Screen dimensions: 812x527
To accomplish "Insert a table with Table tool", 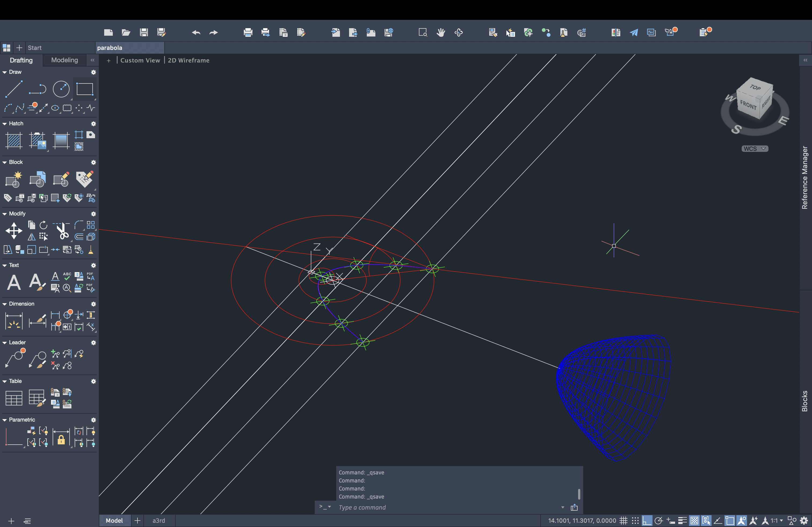I will pyautogui.click(x=14, y=398).
